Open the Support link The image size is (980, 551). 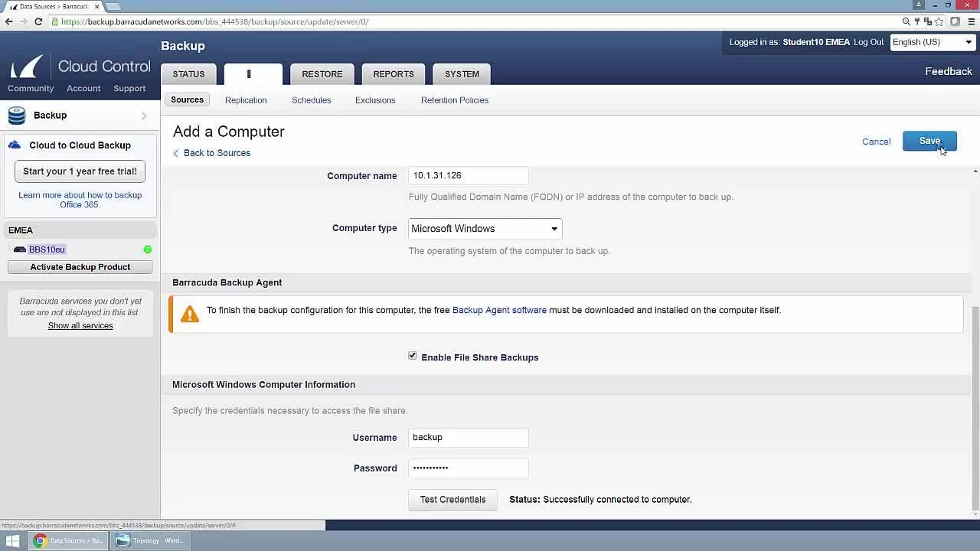pos(129,88)
